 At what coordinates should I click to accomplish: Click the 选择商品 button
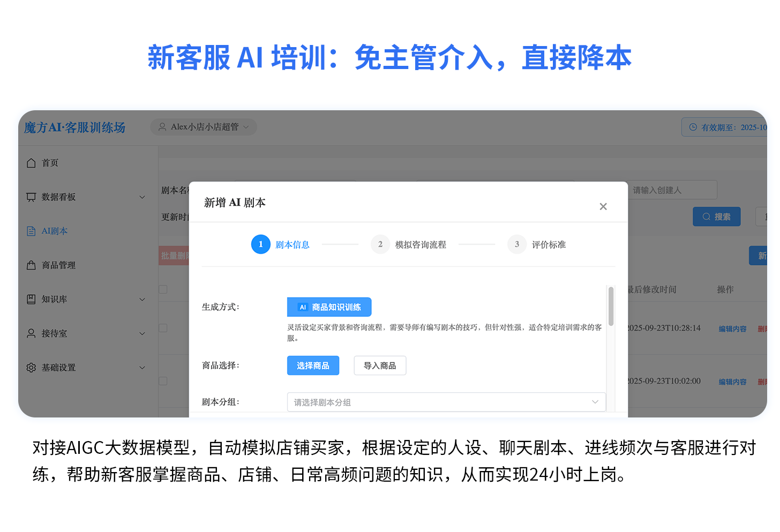(313, 366)
